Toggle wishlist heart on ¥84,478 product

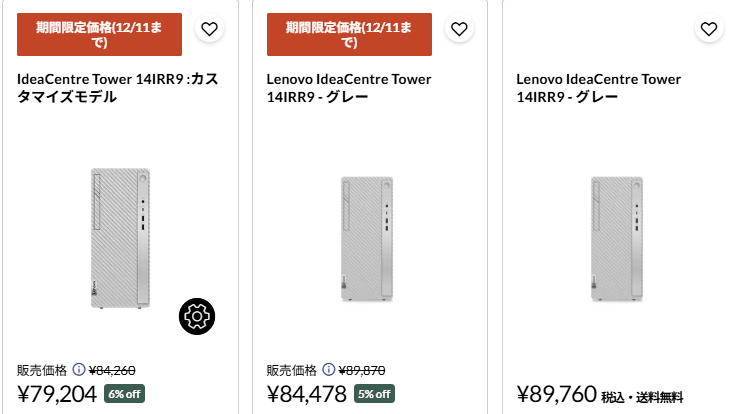tap(459, 29)
